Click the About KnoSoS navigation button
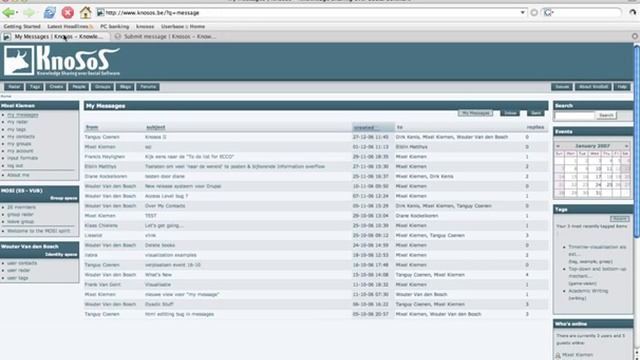 (x=593, y=87)
